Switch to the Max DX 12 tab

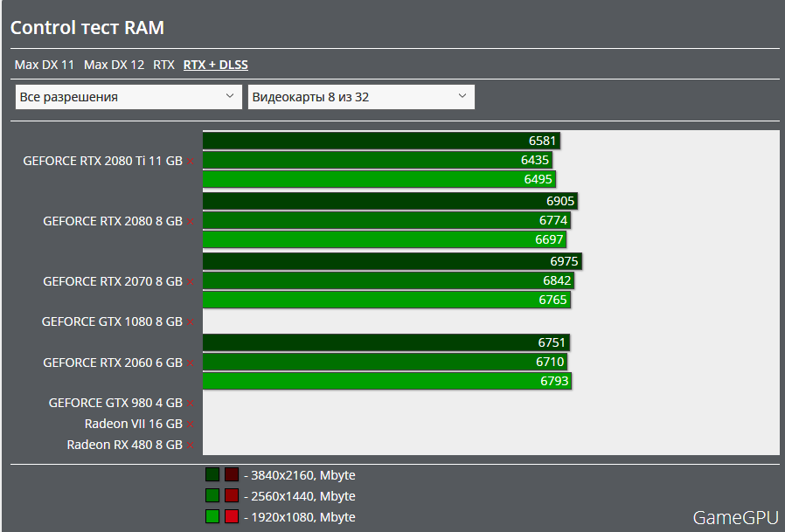[114, 65]
